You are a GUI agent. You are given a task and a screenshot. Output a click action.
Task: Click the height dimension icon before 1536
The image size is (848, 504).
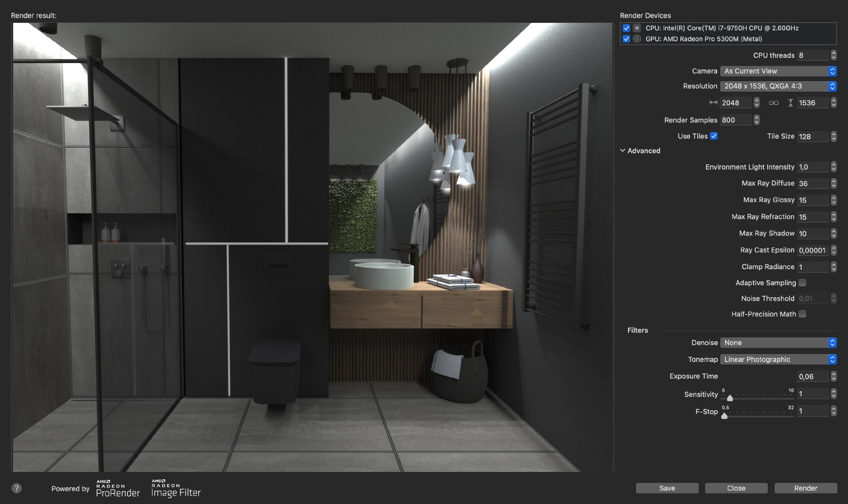790,103
